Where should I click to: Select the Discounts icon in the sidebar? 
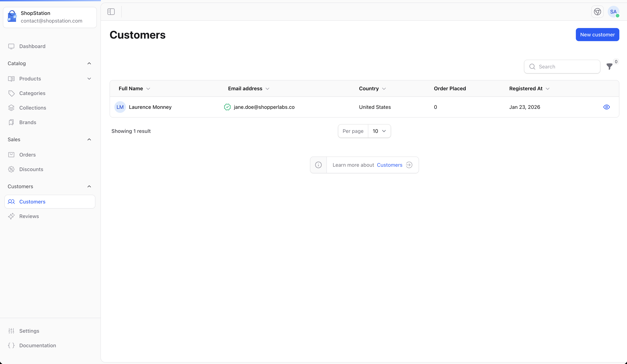click(x=12, y=169)
